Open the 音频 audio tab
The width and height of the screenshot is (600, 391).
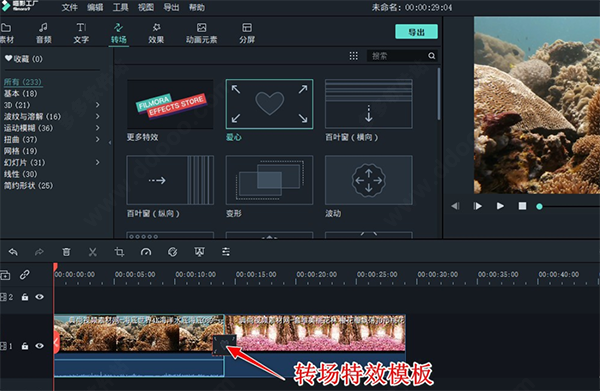(x=44, y=33)
